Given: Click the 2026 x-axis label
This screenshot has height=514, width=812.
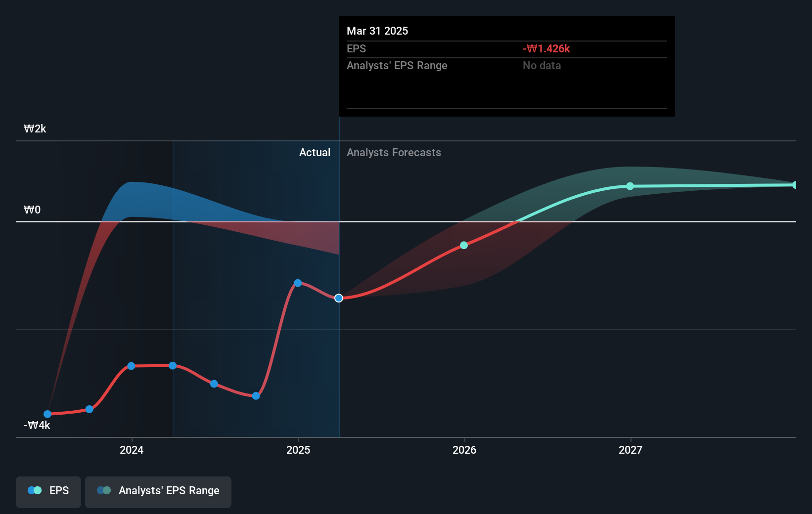Looking at the screenshot, I should [464, 450].
